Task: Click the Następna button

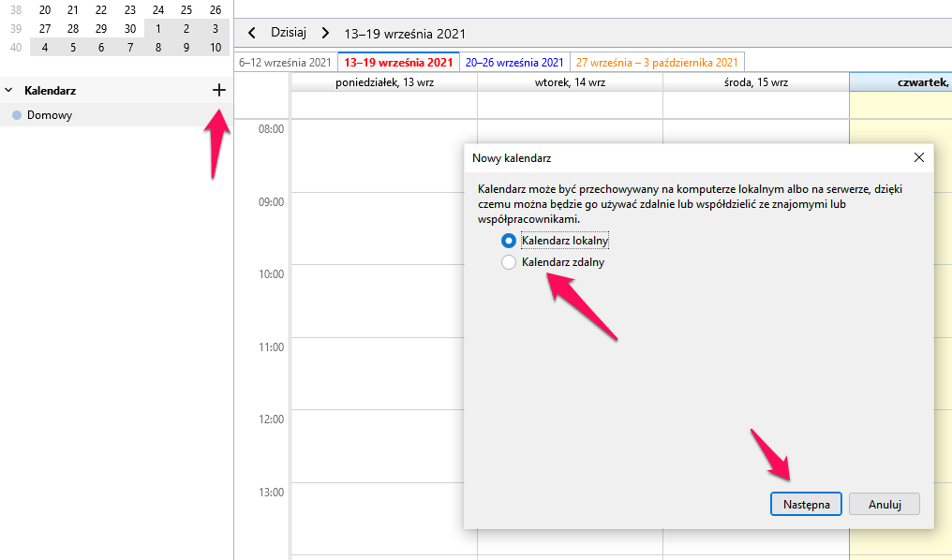Action: click(806, 504)
